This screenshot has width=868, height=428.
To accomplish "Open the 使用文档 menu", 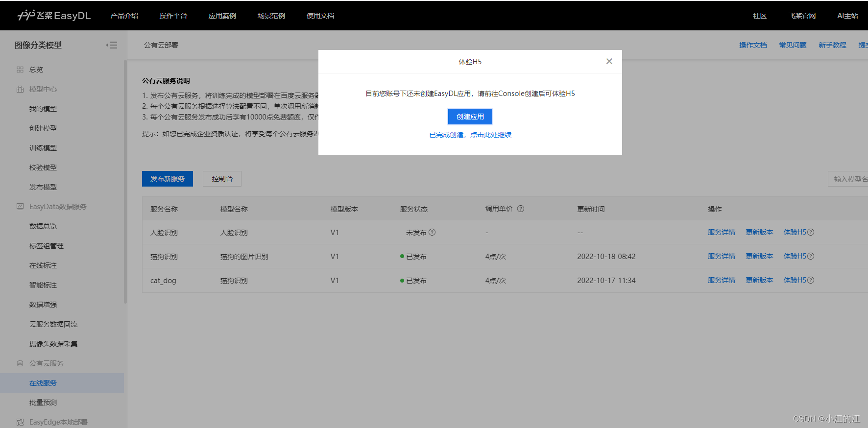I will (x=320, y=16).
